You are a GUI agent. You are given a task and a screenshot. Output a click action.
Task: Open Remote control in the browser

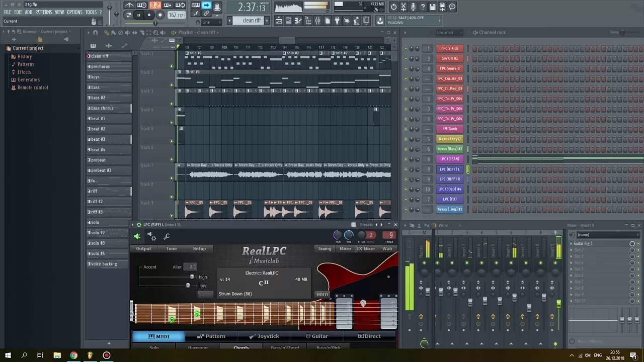(33, 87)
